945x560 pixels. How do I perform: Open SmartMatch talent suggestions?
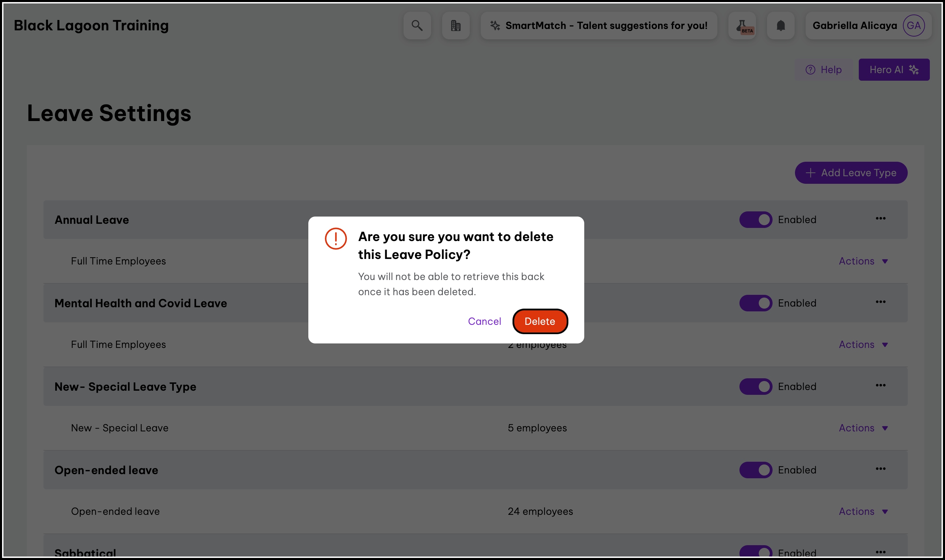[599, 26]
